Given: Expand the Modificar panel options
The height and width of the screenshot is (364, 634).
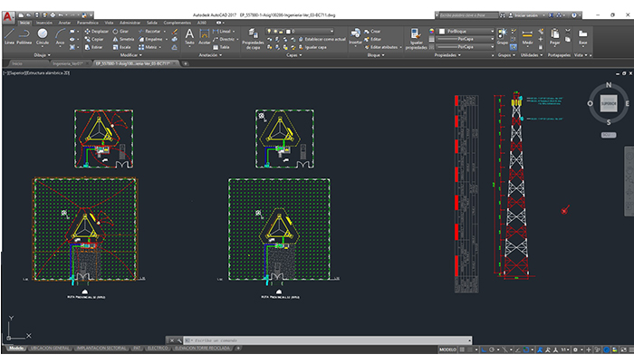Looking at the screenshot, I should pos(130,54).
